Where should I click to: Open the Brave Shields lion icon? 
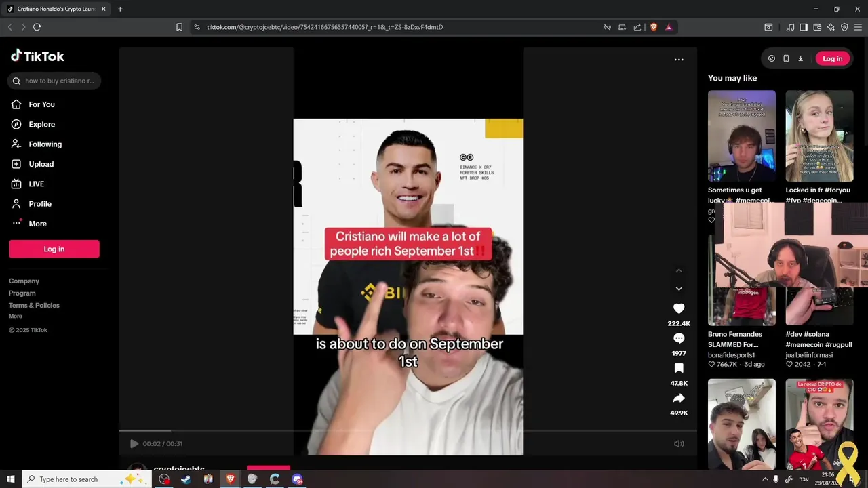click(654, 27)
